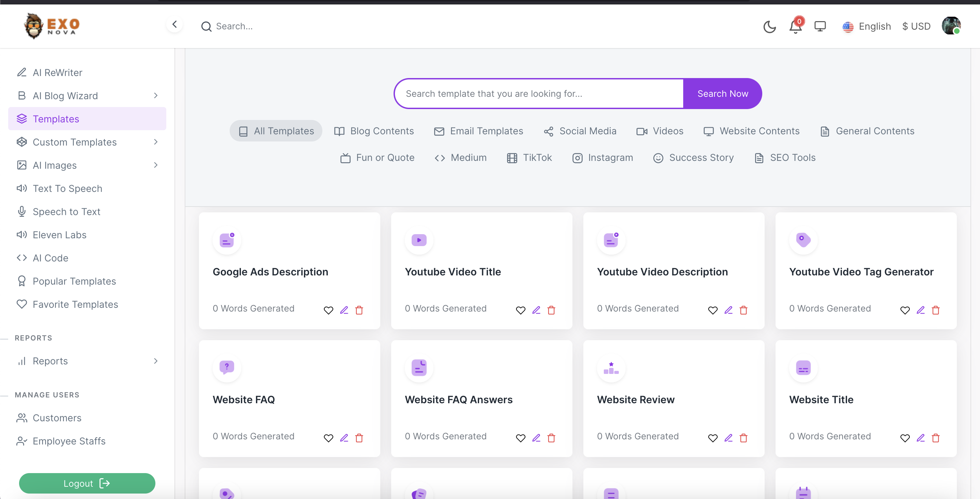Expand the AI Blog Wizard submenu
Screen dimensions: 980x499
156,95
